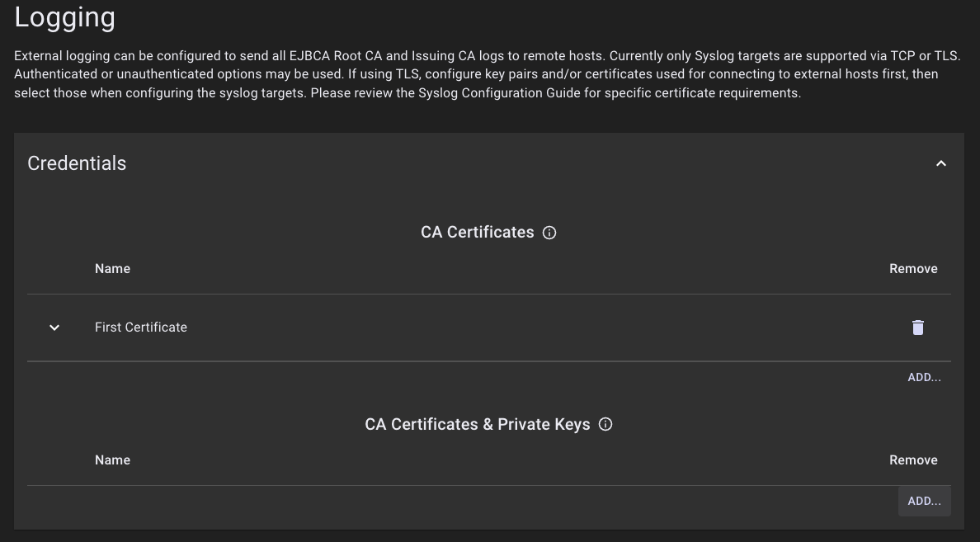Screen dimensions: 980x542
Task: Click Name column header in CA Certificates
Action: [x=112, y=269]
